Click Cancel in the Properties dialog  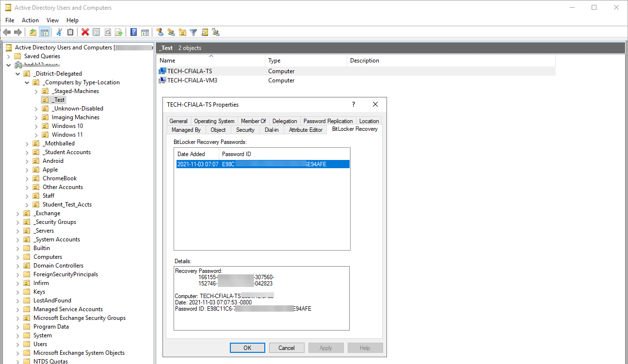point(287,348)
